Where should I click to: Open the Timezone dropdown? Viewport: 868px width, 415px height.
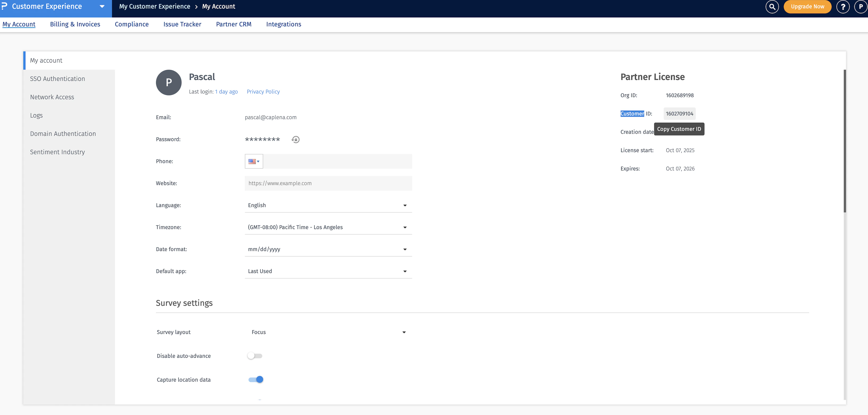328,227
